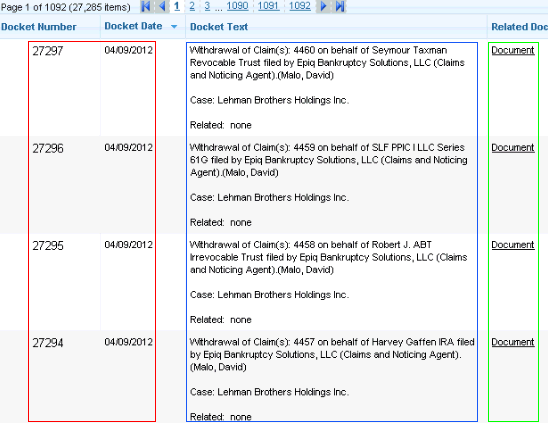Go to next page arrow icon
Viewport: 548px width, 423px height.
324,6
